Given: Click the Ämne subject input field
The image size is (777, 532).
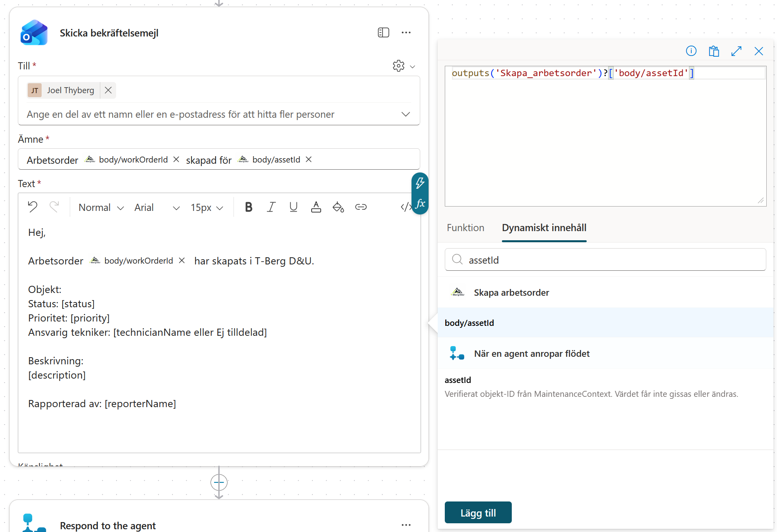Looking at the screenshot, I should pyautogui.click(x=219, y=159).
